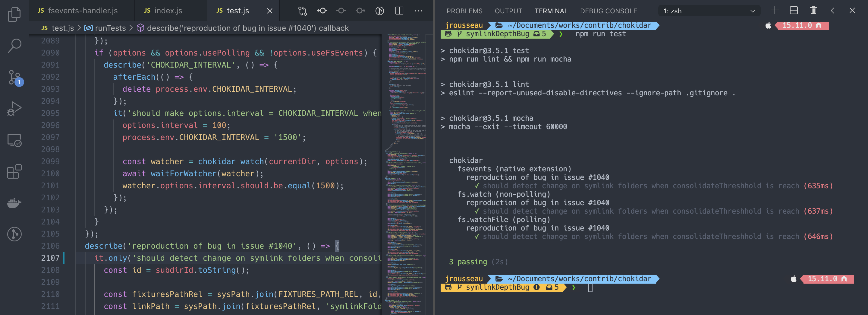This screenshot has width=868, height=315.
Task: Open the Remote Explorer sidebar
Action: [14, 141]
